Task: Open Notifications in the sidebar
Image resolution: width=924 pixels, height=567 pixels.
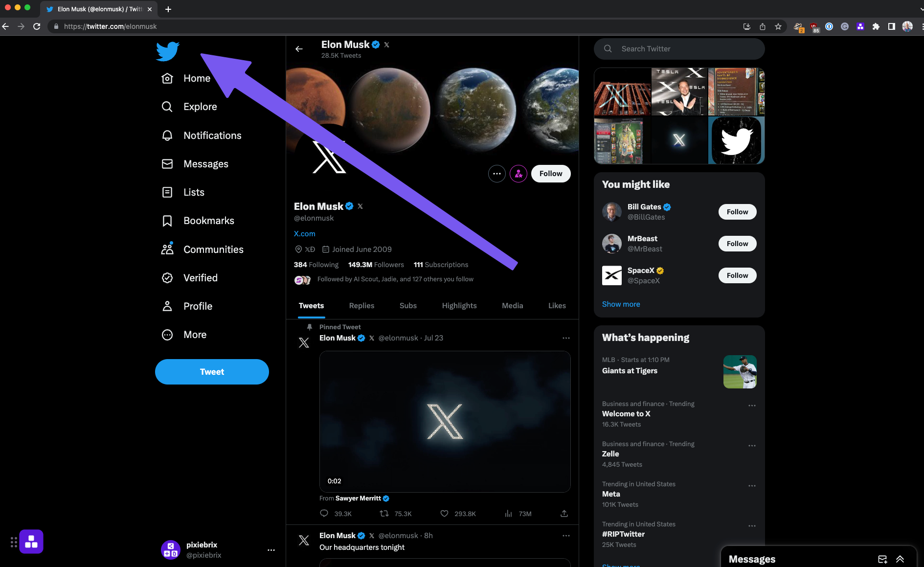Action: coord(202,136)
